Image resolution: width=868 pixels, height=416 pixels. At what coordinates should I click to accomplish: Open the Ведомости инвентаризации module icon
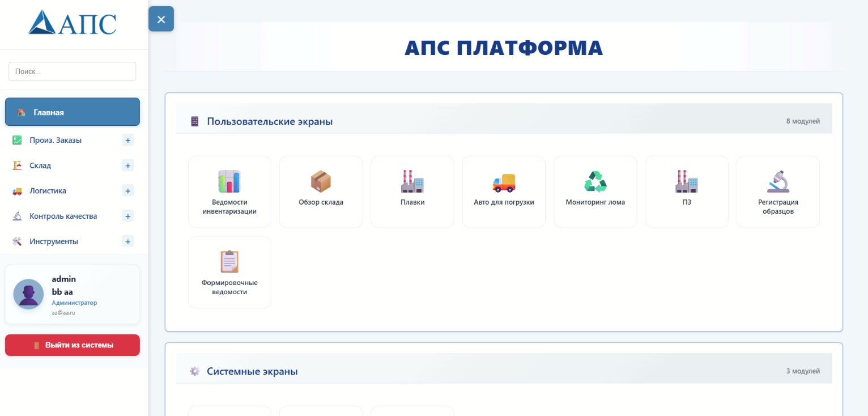(x=229, y=181)
